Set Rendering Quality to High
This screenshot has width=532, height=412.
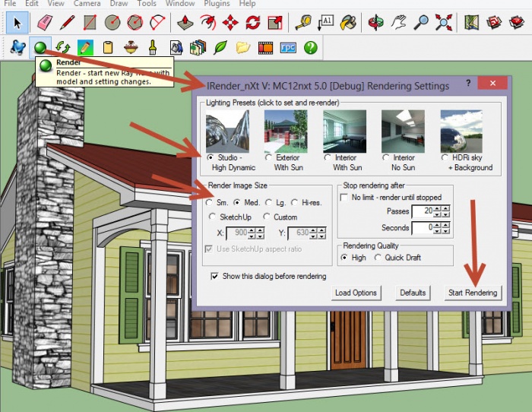point(344,258)
